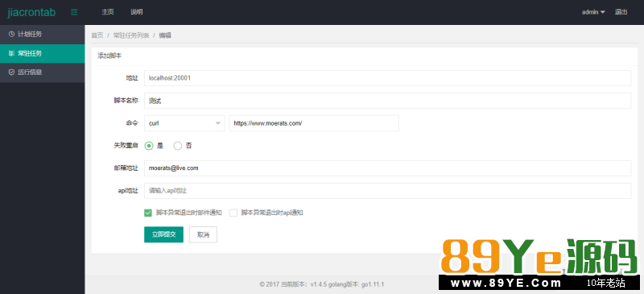Image resolution: width=644 pixels, height=294 pixels.
Task: Click the api地址 input field
Action: [x=387, y=191]
